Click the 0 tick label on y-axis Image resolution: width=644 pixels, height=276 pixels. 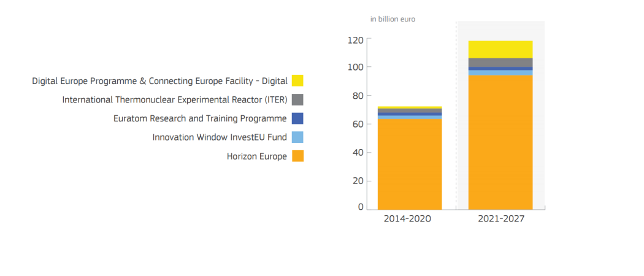click(361, 207)
